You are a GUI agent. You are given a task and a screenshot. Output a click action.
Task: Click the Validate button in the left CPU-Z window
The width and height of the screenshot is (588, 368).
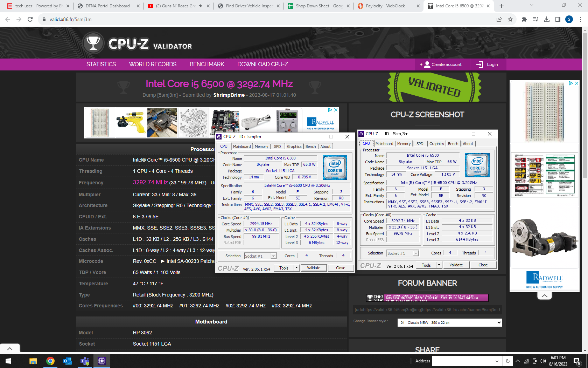[314, 268]
